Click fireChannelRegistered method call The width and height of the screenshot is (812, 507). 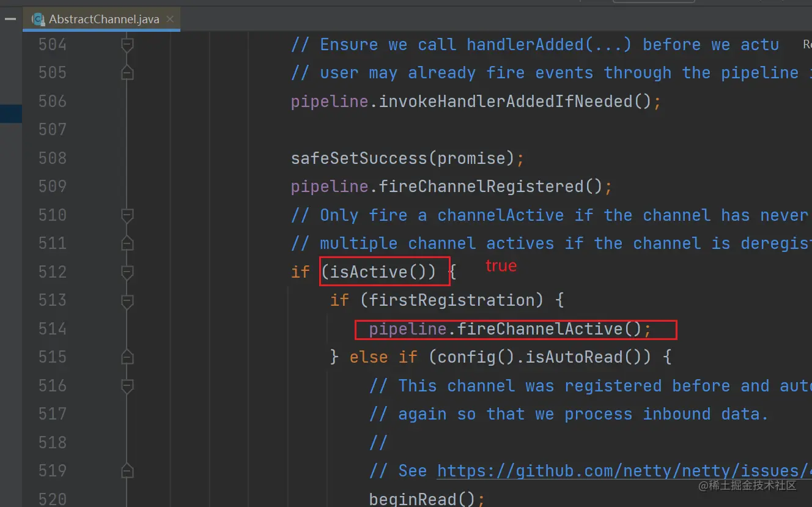click(481, 187)
